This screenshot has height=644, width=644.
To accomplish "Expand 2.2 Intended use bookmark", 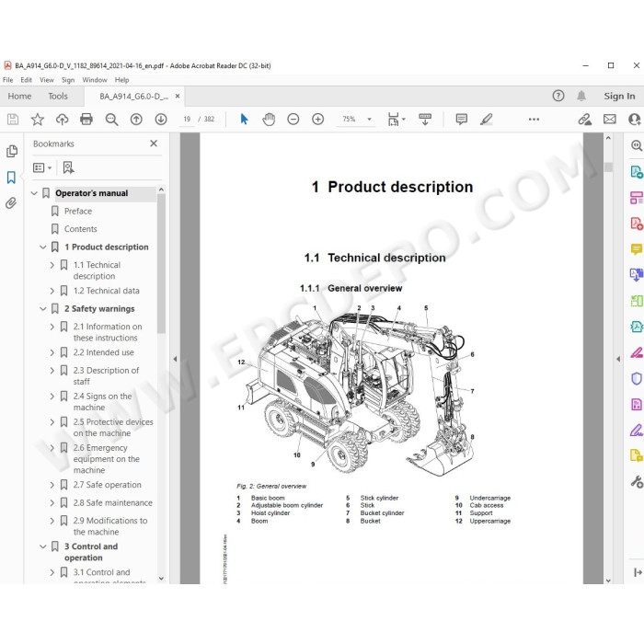I will (52, 352).
